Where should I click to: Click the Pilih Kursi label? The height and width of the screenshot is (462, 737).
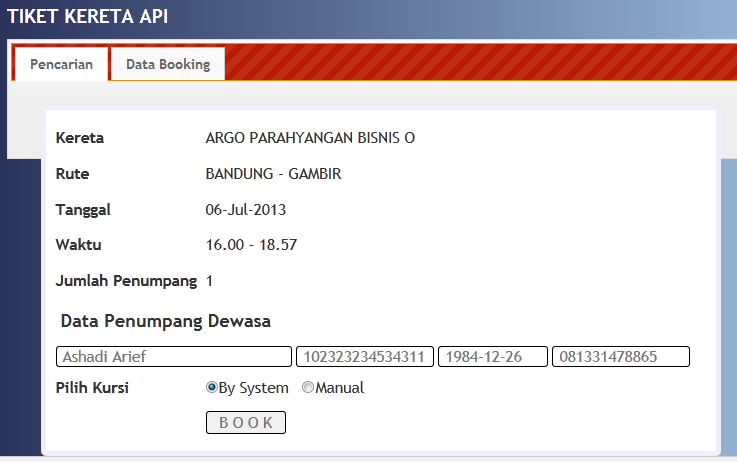point(92,388)
